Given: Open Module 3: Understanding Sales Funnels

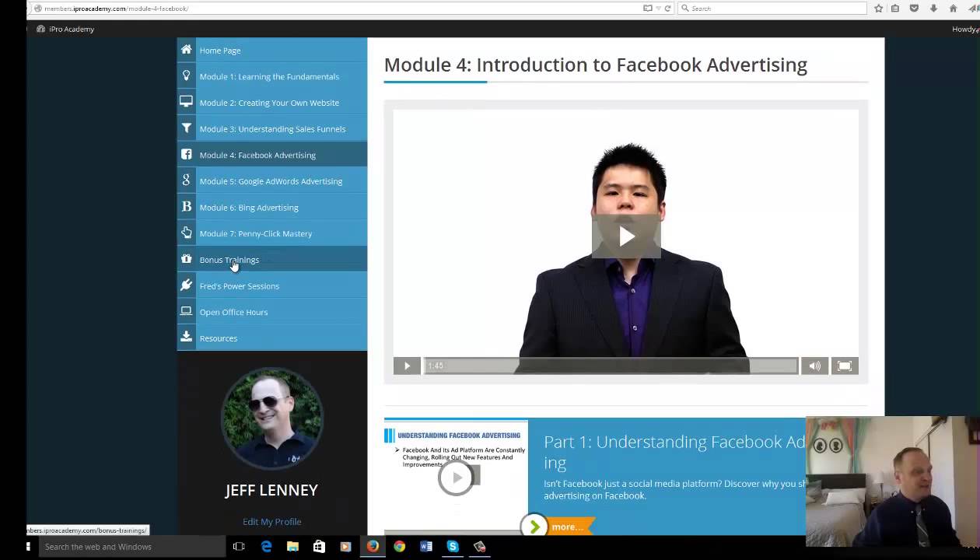Looking at the screenshot, I should pos(272,129).
